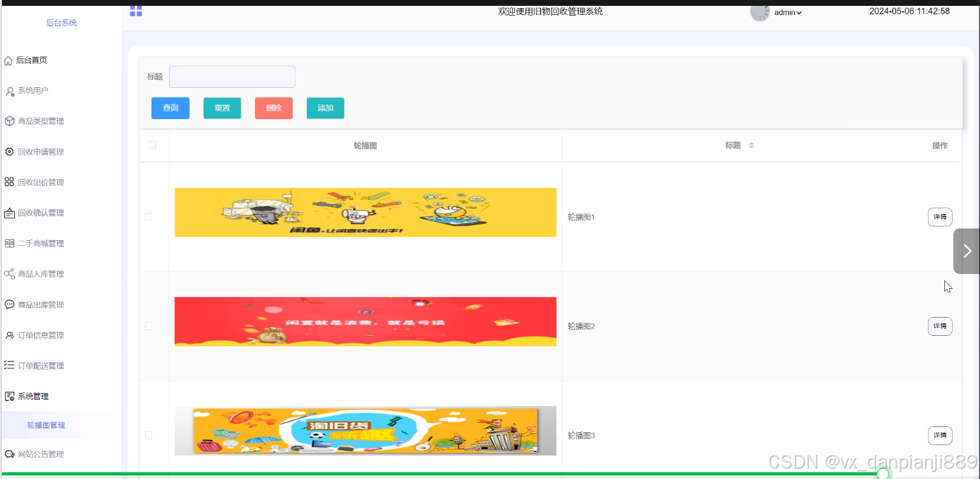Viewport: 980px width, 479px height.
Task: Click the blue 查询 button
Action: (170, 108)
